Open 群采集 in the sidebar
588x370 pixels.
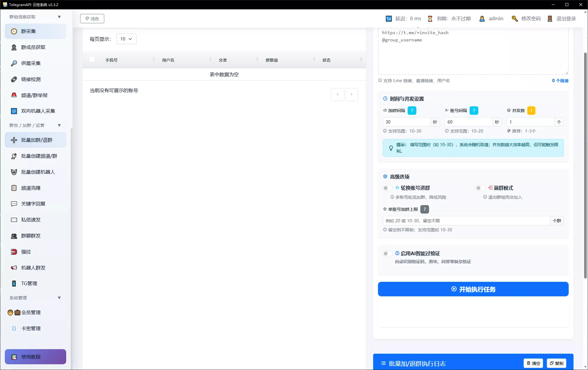click(x=35, y=31)
